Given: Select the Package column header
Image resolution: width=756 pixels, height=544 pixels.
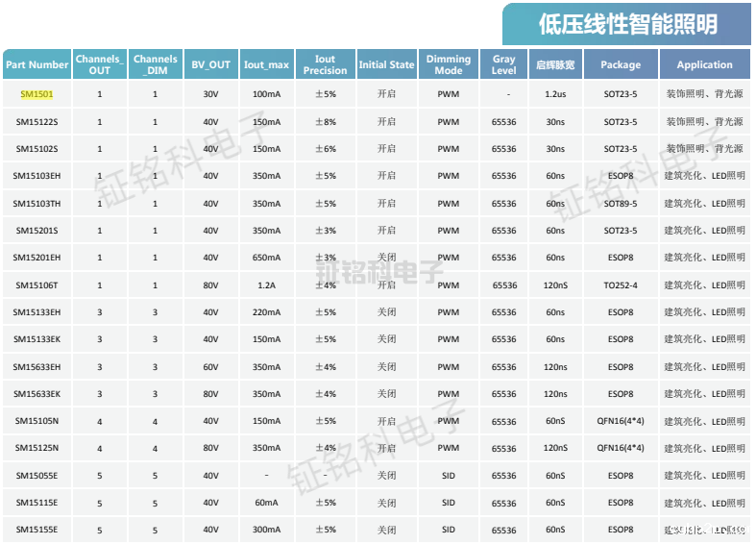Looking at the screenshot, I should point(620,64).
